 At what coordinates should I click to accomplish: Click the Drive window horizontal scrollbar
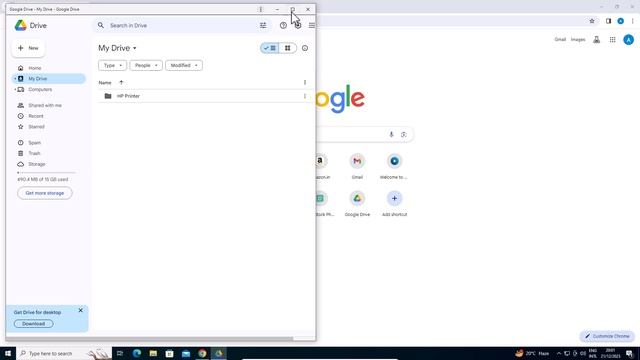150,338
